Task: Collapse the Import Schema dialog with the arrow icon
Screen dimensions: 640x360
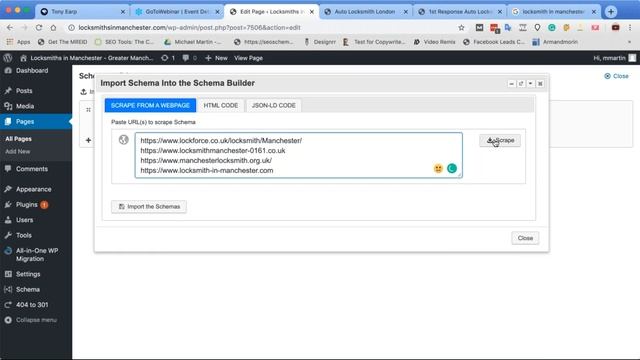Action: click(x=530, y=83)
